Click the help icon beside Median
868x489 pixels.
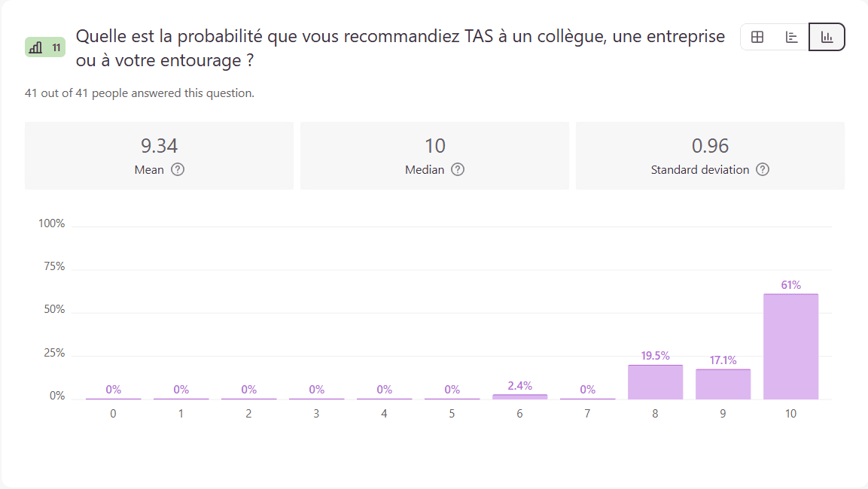[458, 169]
